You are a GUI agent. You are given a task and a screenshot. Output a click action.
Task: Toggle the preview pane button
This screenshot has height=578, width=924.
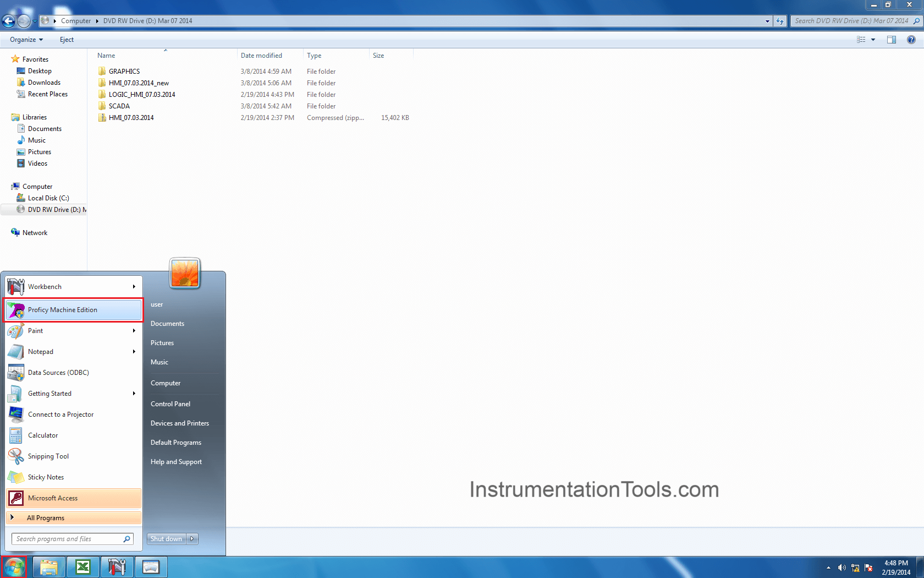[892, 40]
